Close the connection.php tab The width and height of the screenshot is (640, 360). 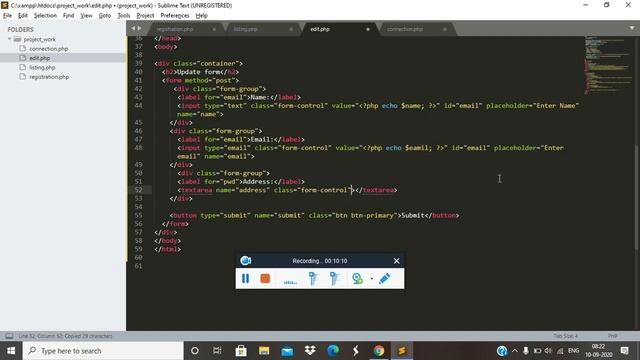[444, 29]
